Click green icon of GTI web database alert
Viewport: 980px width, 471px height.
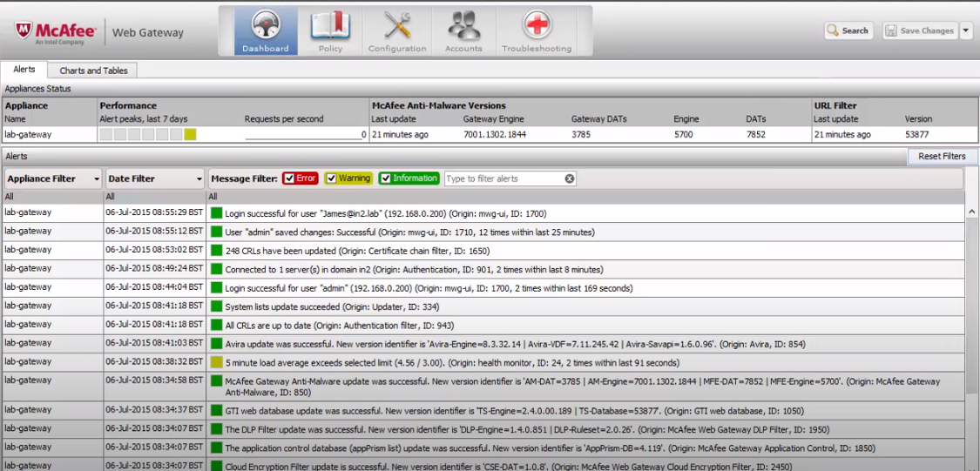coord(216,411)
